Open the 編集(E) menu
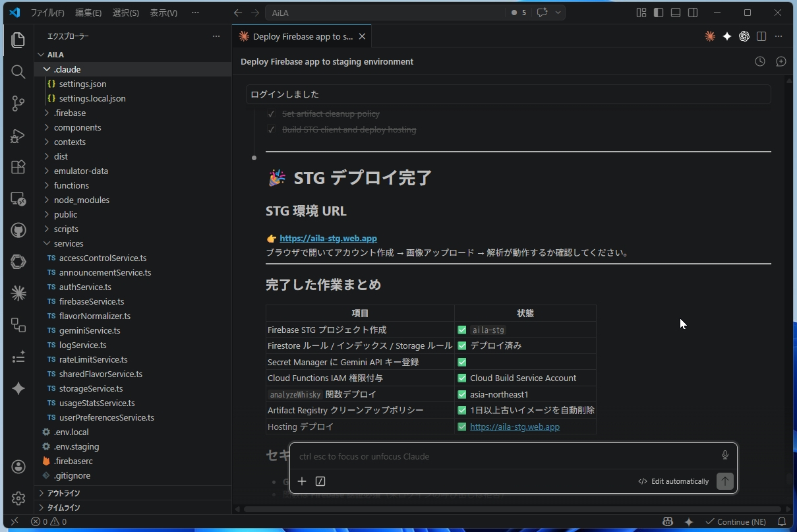Screen dimensions: 797x532 point(88,13)
